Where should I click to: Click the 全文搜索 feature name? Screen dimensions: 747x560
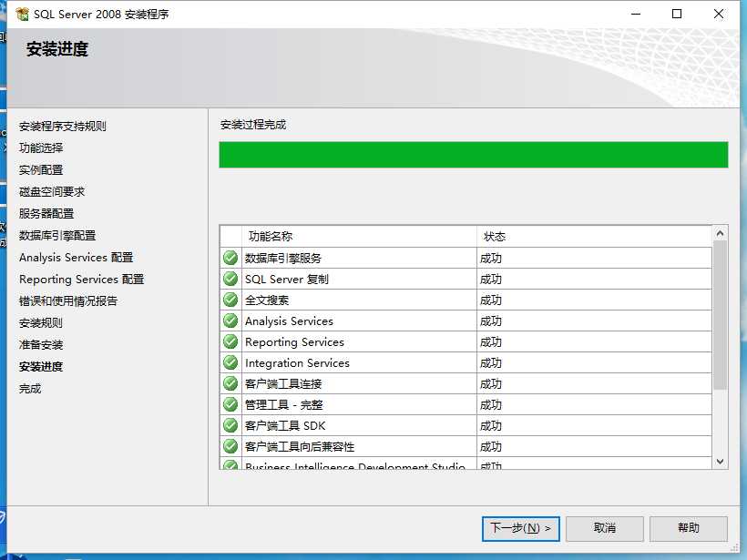coord(267,300)
